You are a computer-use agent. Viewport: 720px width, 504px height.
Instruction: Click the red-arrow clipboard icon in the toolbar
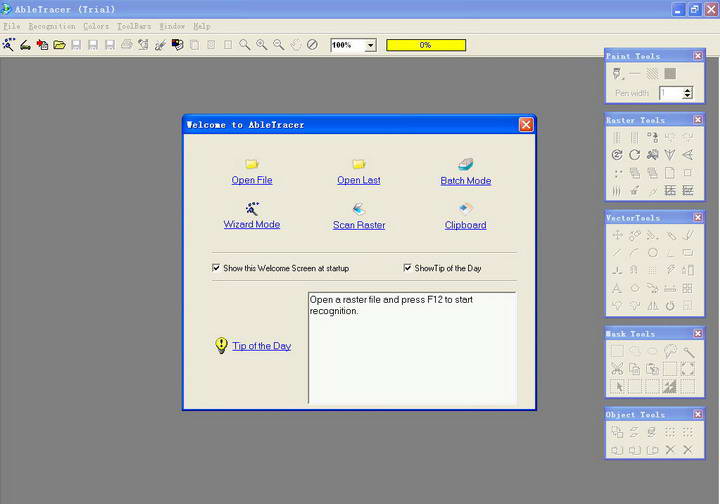pos(43,45)
